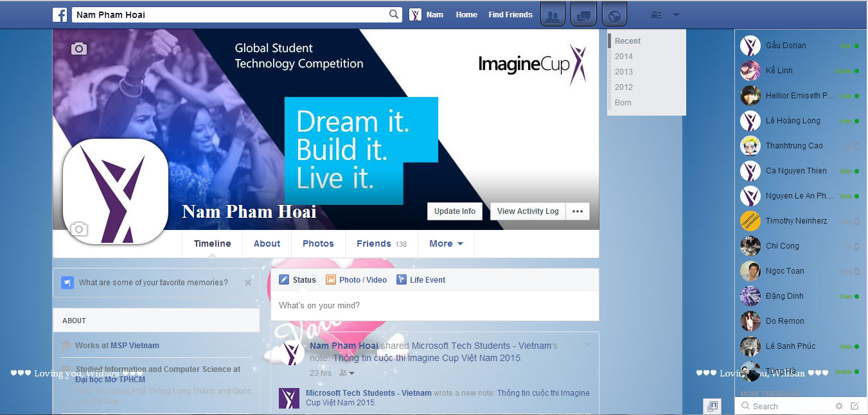This screenshot has height=415, width=868.
Task: Open chat with Hellior Emiseth
Action: [800, 96]
